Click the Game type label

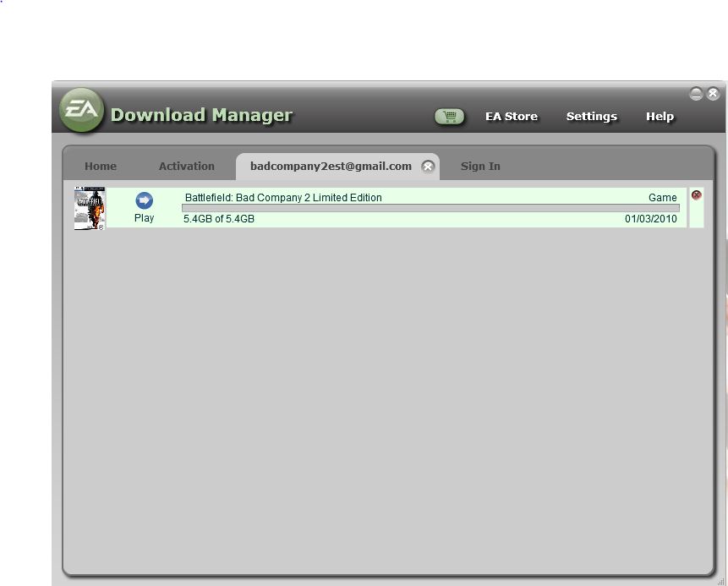point(663,198)
